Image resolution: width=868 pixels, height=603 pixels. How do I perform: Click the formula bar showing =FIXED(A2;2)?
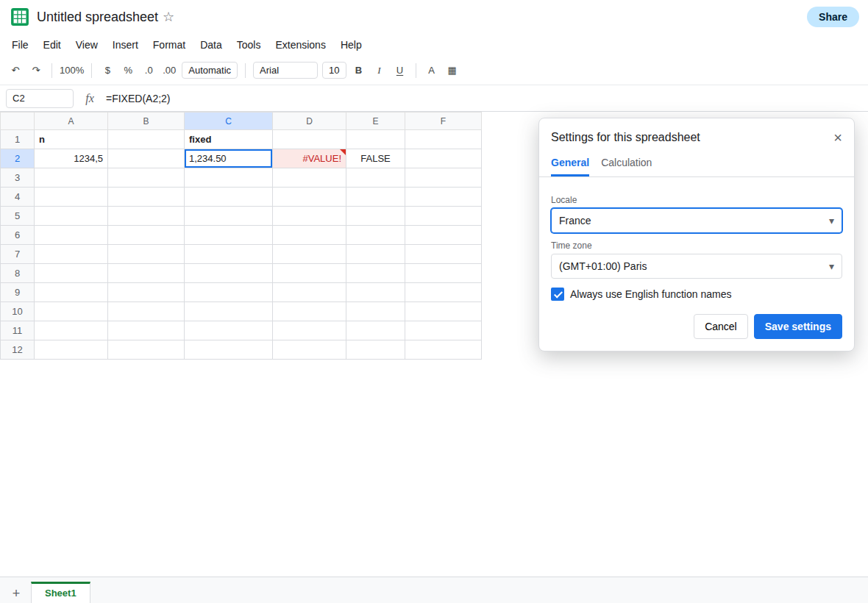coord(138,99)
